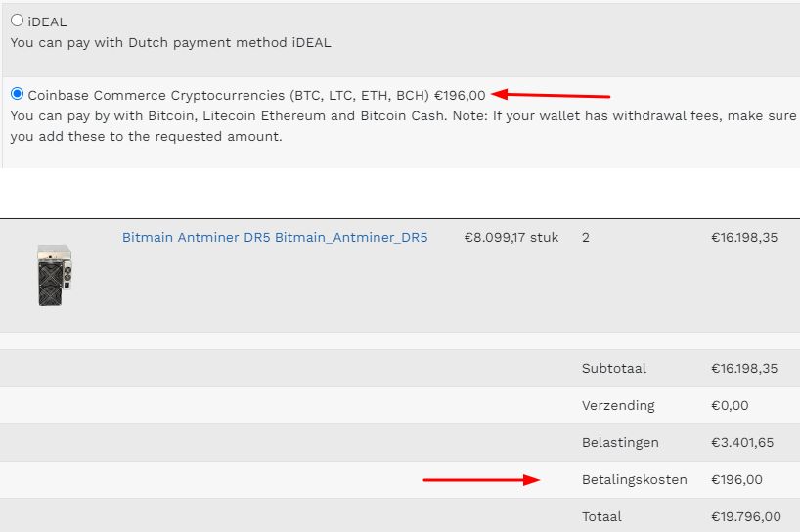Click the Totaal row label
The image size is (800, 532).
pos(603,516)
